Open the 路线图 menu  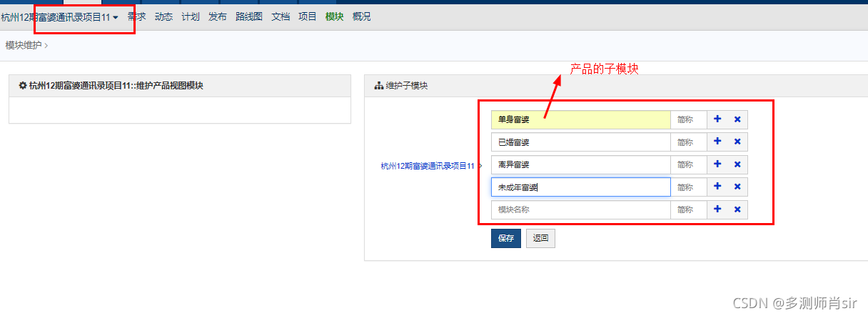click(x=249, y=16)
